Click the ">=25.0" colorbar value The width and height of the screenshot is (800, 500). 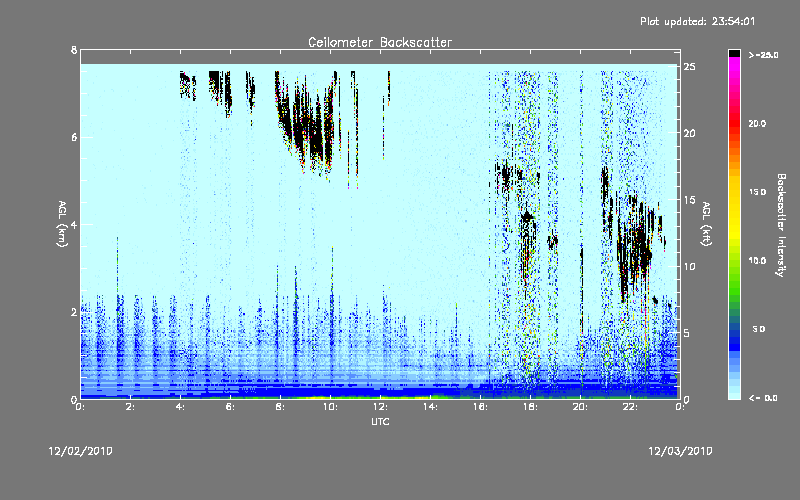click(x=763, y=55)
